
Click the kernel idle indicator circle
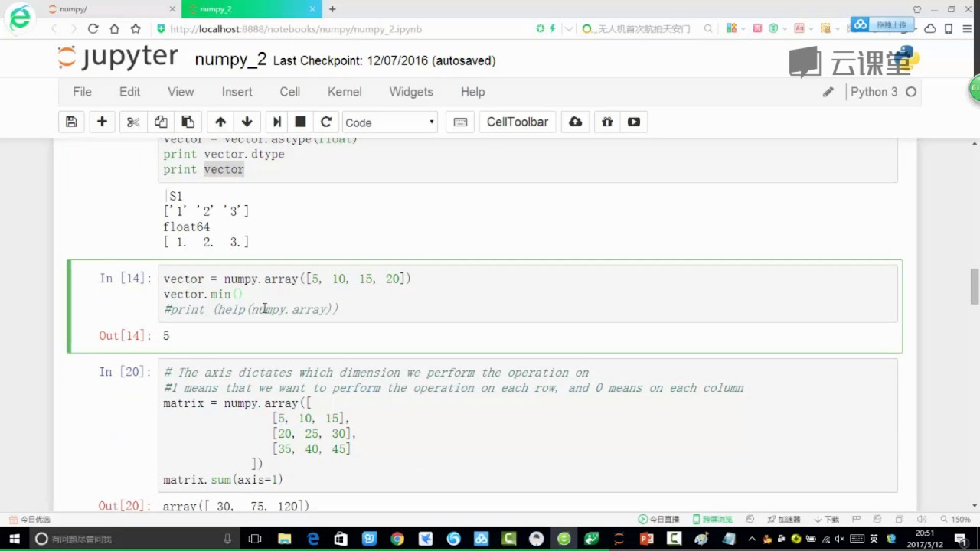click(911, 92)
